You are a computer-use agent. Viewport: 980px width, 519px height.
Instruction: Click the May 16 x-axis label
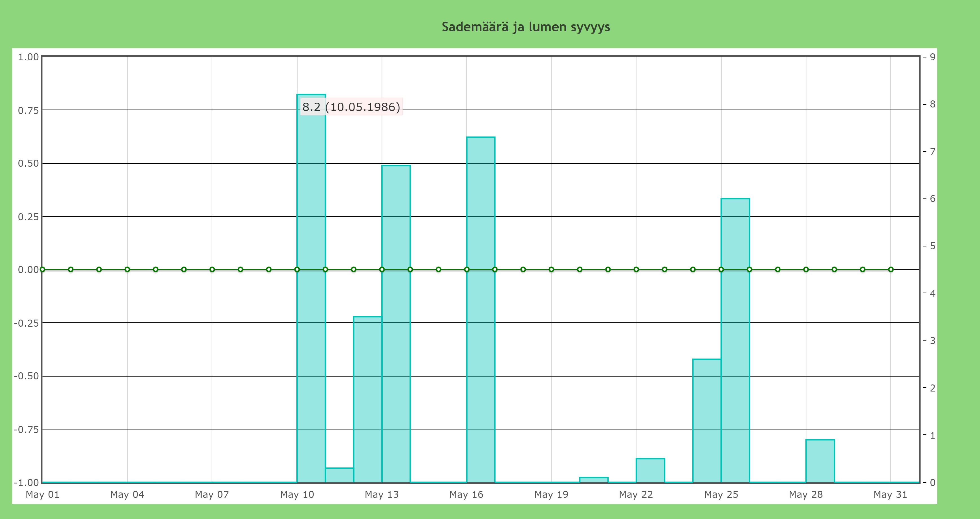click(x=466, y=495)
